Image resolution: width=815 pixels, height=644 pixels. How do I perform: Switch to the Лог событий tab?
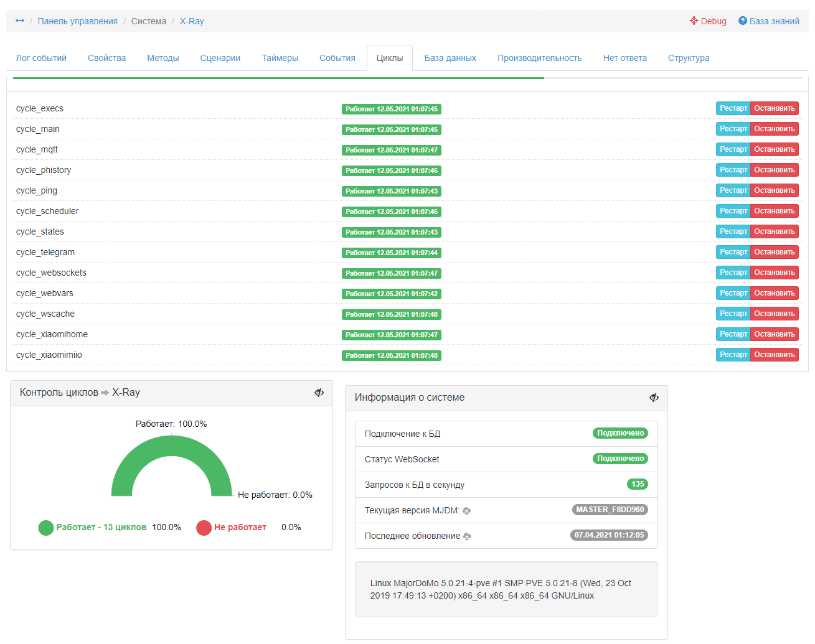[x=41, y=58]
